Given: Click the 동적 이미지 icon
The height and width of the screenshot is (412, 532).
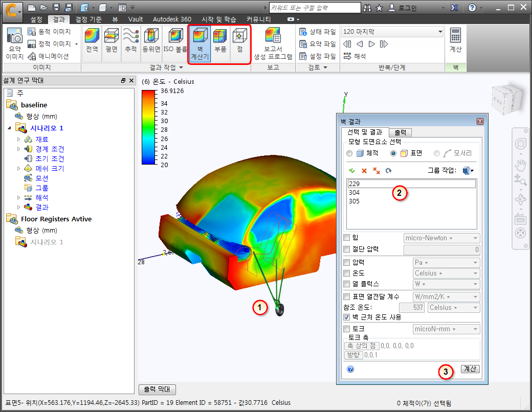Looking at the screenshot, I should tap(32, 32).
